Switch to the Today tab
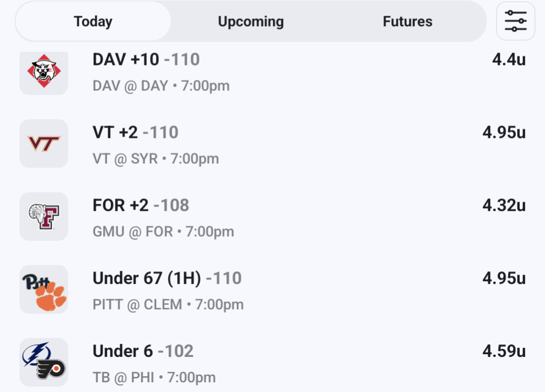This screenshot has width=545, height=392. (93, 22)
